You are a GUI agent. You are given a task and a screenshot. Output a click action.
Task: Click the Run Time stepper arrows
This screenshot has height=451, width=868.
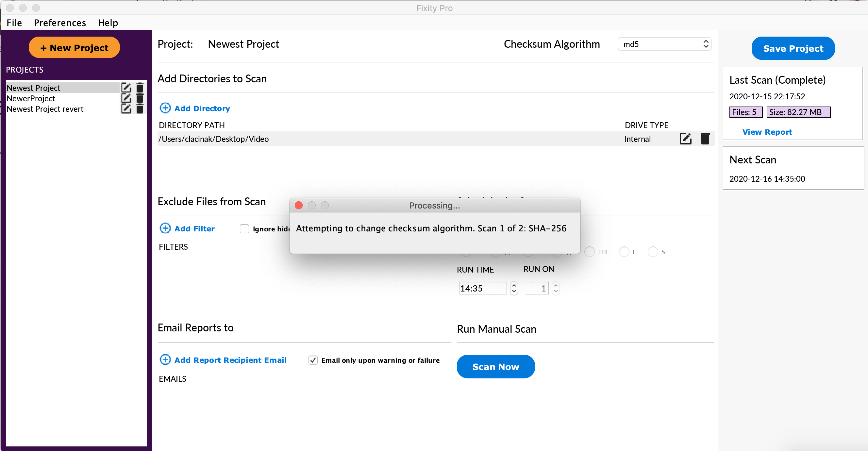tap(514, 289)
